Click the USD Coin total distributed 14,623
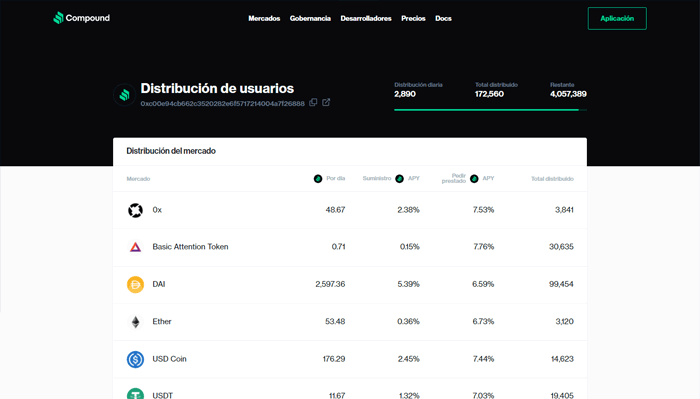This screenshot has height=399, width=700. [562, 359]
